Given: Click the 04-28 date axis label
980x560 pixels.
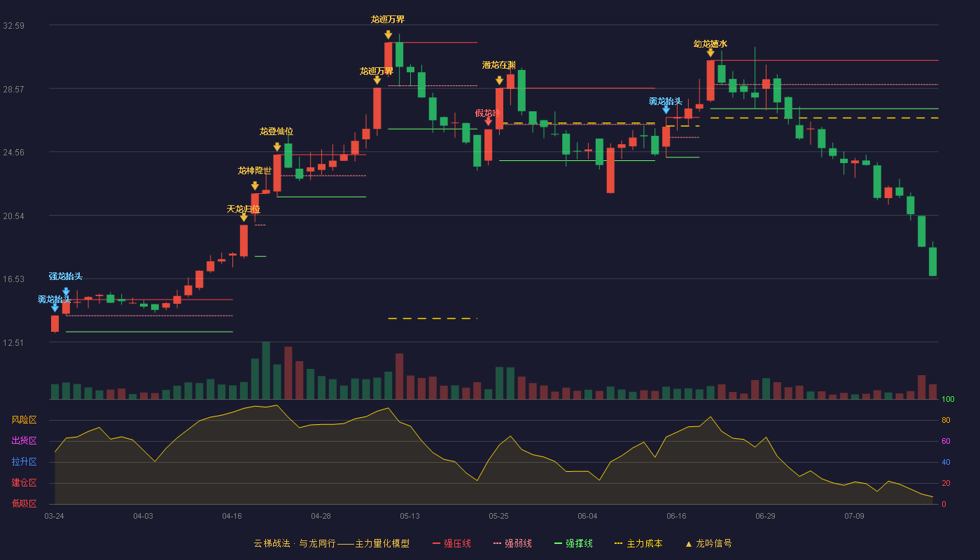Looking at the screenshot, I should click(321, 516).
